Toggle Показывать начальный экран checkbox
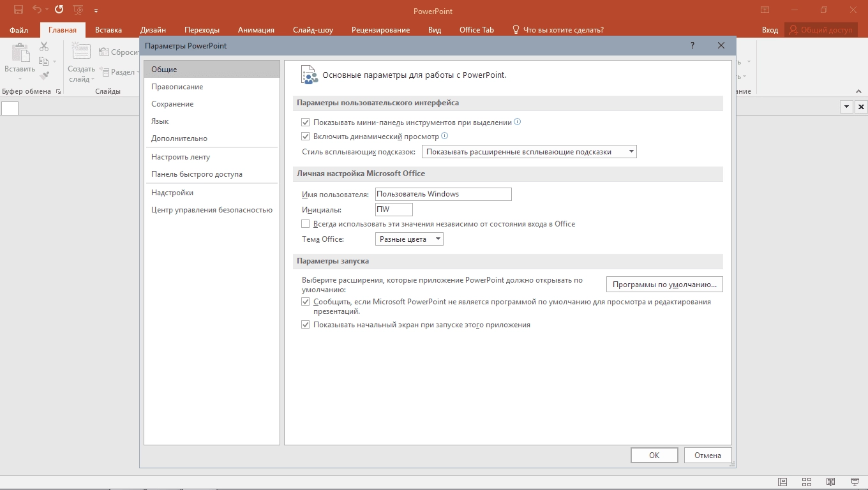Image resolution: width=868 pixels, height=490 pixels. (306, 325)
